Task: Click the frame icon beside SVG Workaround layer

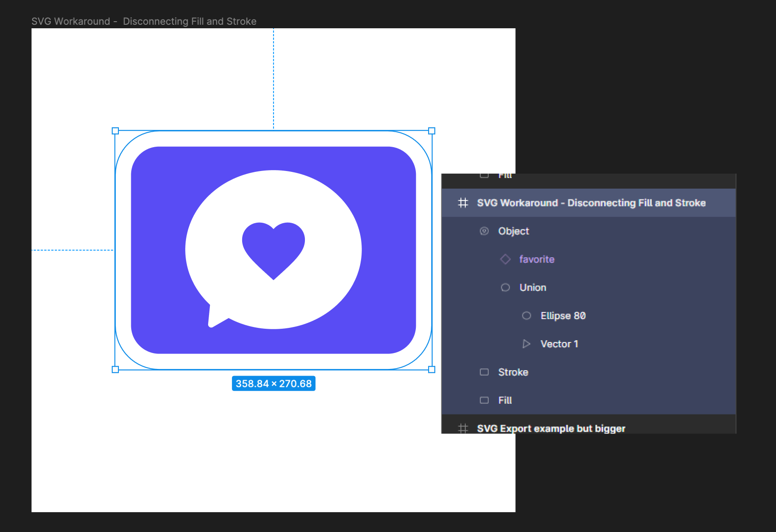Action: 463,203
